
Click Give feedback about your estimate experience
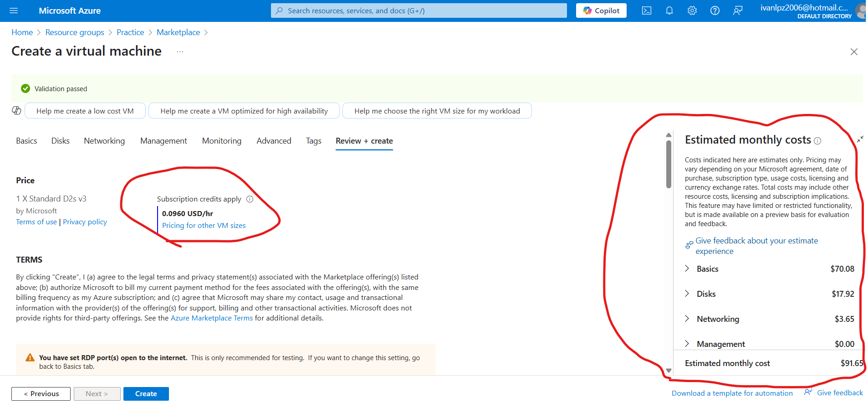point(756,246)
